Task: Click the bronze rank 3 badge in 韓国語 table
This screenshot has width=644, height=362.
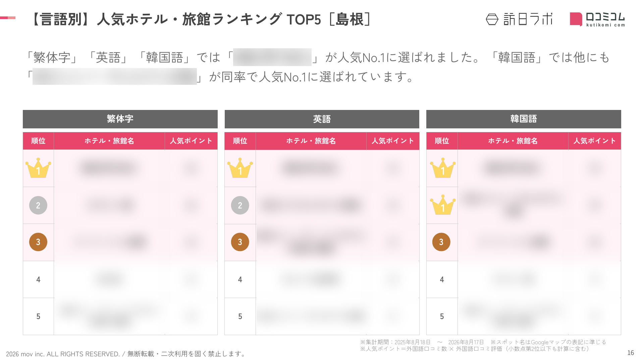Action: tap(441, 242)
